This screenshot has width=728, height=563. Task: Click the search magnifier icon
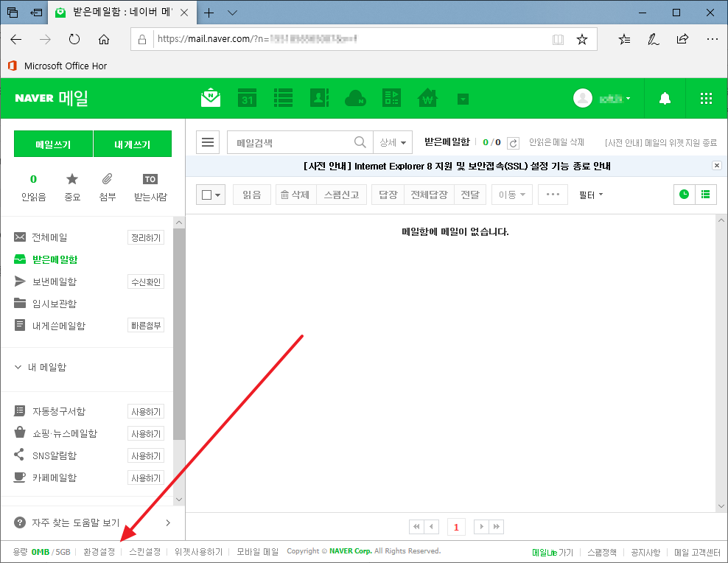click(x=360, y=142)
